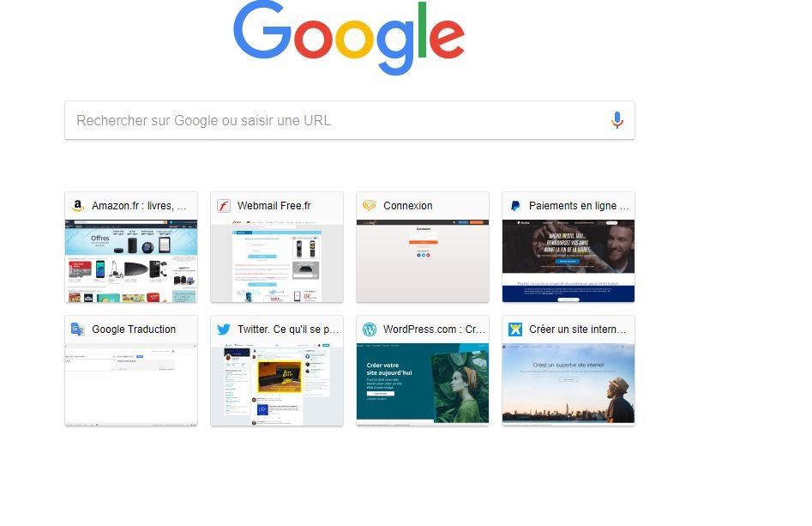Click the Google logo
The height and width of the screenshot is (526, 812).
(348, 37)
